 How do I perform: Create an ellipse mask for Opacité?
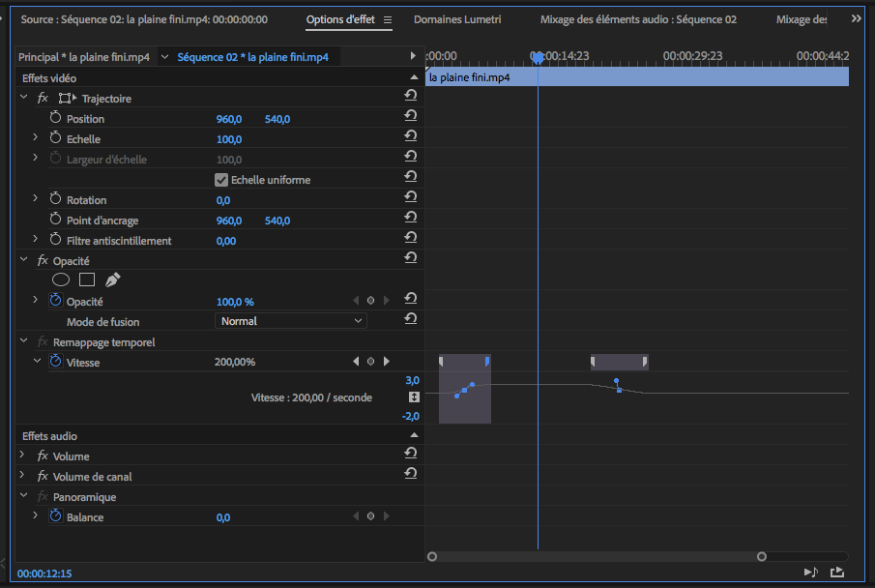[61, 279]
